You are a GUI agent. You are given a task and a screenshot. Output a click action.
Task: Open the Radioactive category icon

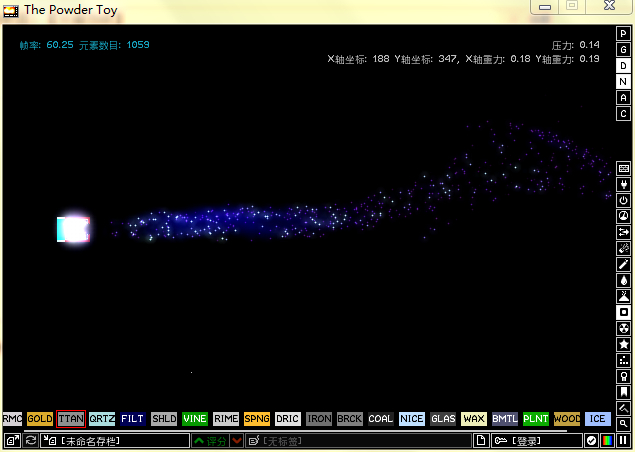(624, 328)
